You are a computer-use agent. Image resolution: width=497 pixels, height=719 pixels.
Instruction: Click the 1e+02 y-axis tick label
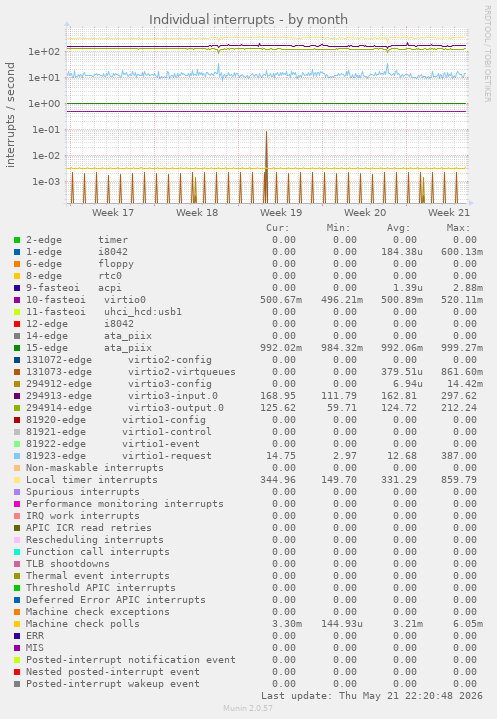click(44, 52)
